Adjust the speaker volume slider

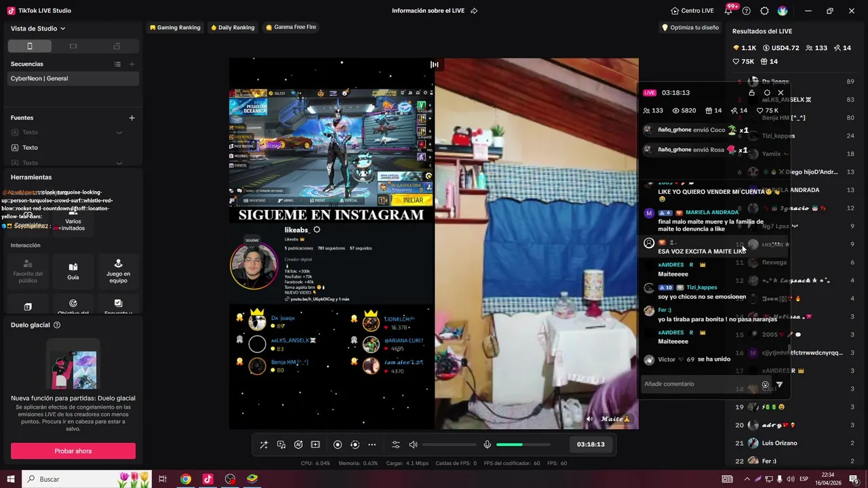coord(449,445)
